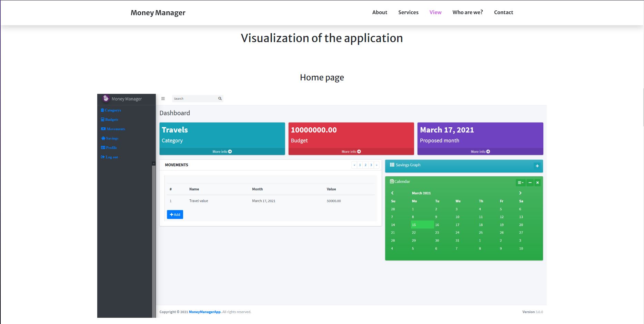Click the arrow icon on Budget More info
Image resolution: width=644 pixels, height=324 pixels.
click(x=359, y=151)
